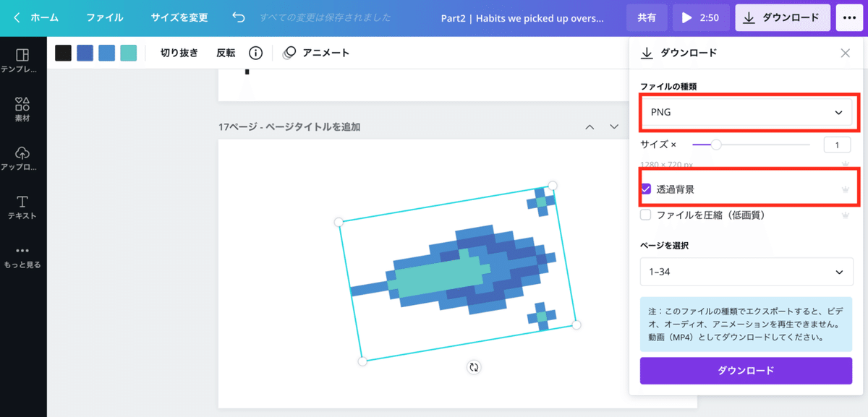Click the size multiplier input showing 1
Image resolution: width=868 pixels, height=417 pixels.
(x=836, y=145)
